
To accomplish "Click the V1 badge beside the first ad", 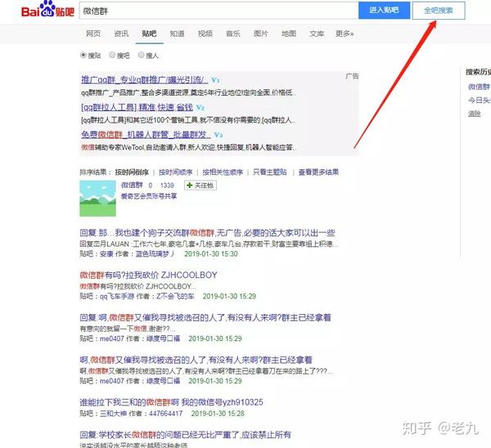I will (x=215, y=80).
